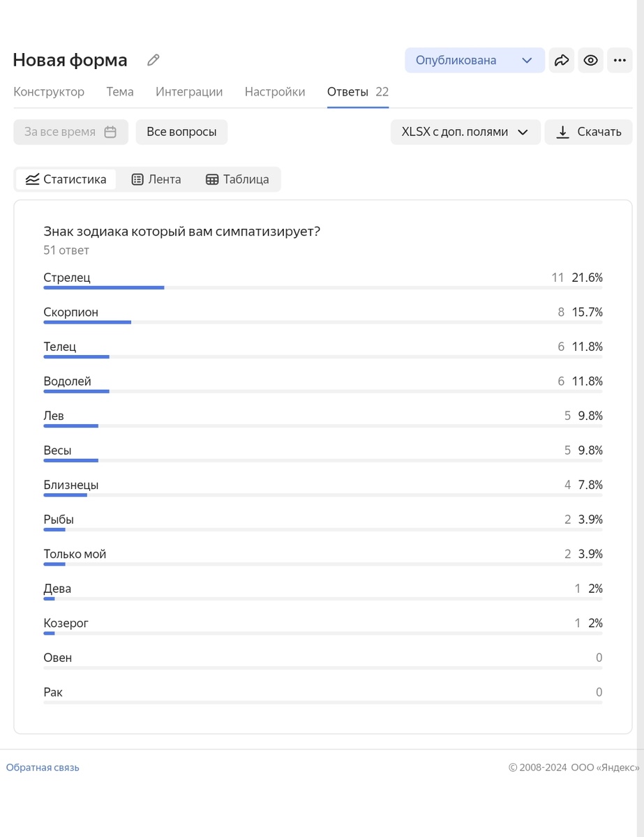
Task: Click the Обратная связь link
Action: pos(43,767)
